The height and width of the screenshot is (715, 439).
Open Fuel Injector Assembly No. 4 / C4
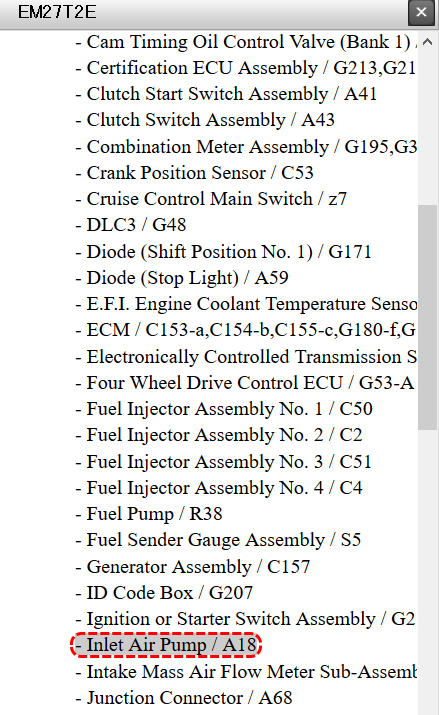[x=219, y=487]
